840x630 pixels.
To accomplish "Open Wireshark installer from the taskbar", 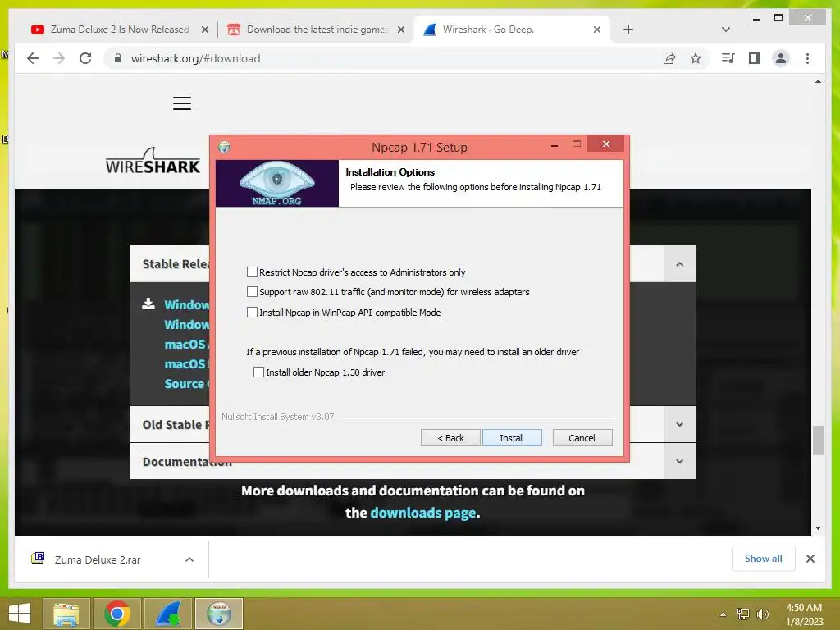I will point(167,614).
